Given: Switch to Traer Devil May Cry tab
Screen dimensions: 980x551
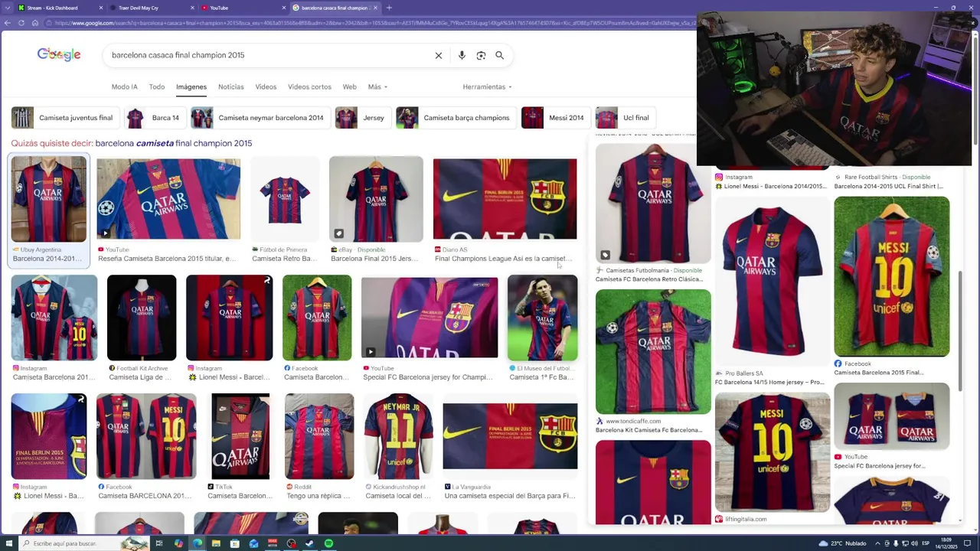Looking at the screenshot, I should (x=152, y=8).
